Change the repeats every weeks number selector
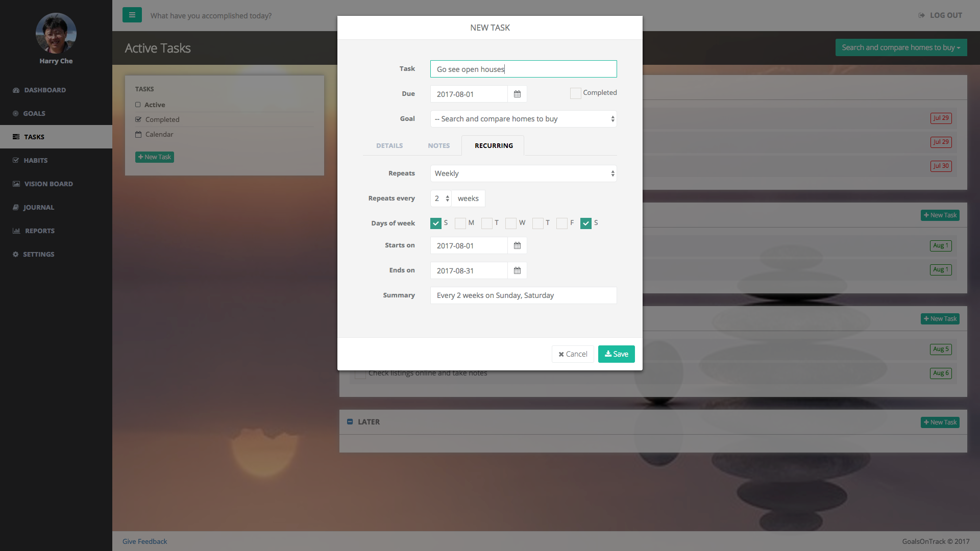 pyautogui.click(x=441, y=198)
